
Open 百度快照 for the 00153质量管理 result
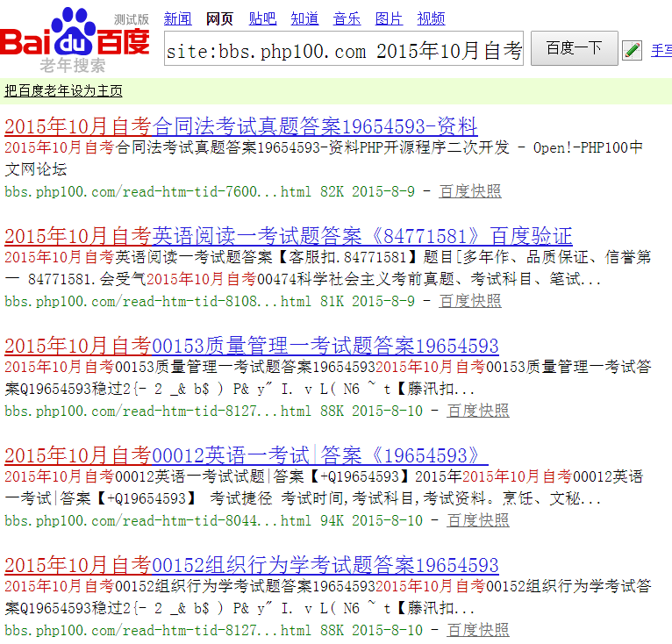point(478,411)
